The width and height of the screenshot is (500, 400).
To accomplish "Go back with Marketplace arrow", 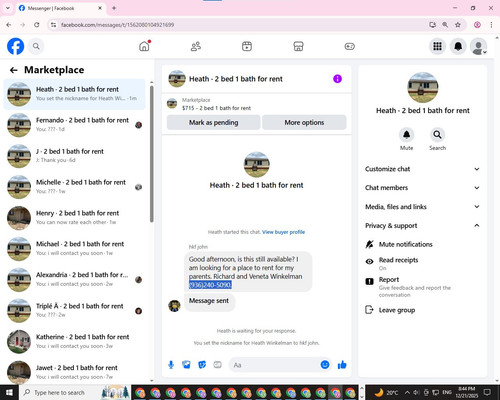I will pos(14,70).
